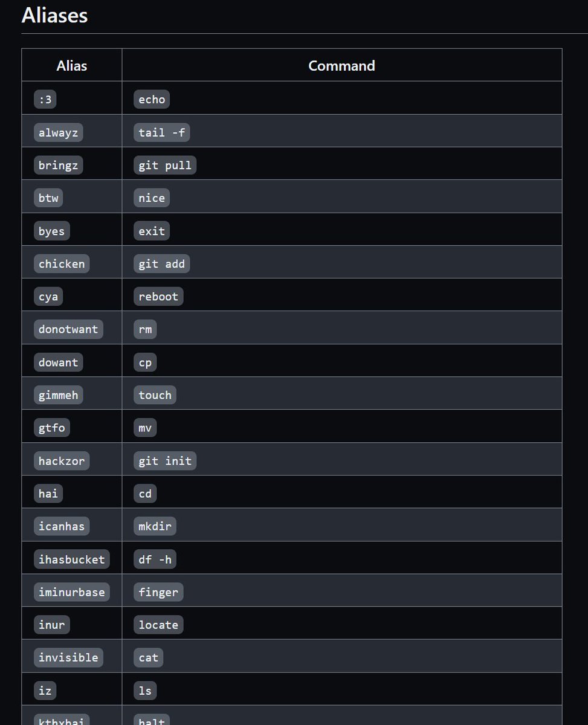
Task: Click the chicken alias label
Action: tap(62, 263)
